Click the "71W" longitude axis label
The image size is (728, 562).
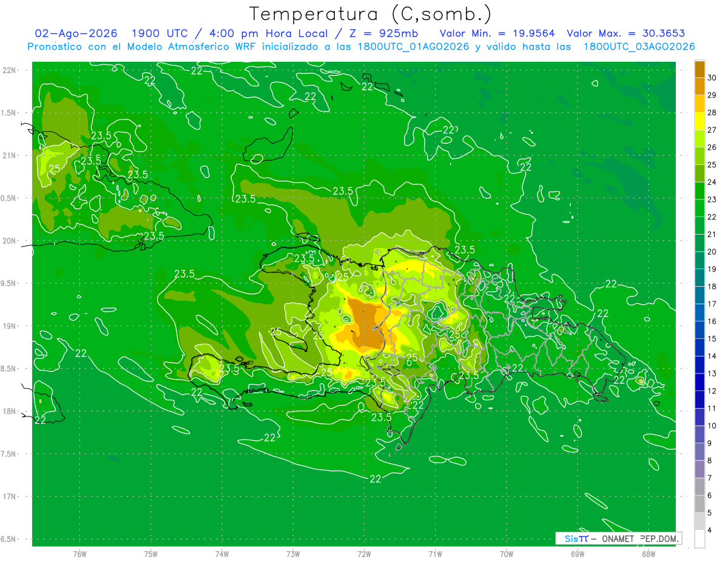tap(435, 554)
